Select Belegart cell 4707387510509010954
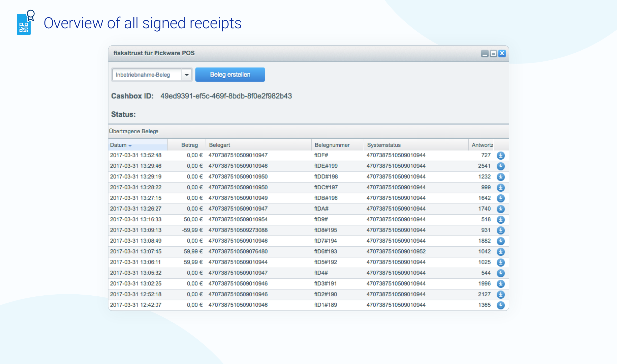The width and height of the screenshot is (617, 364). (x=238, y=220)
